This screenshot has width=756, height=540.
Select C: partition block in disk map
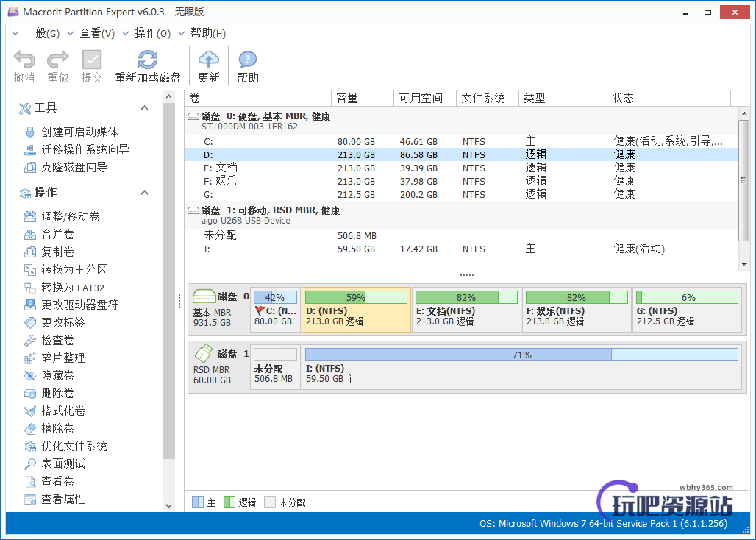point(275,310)
